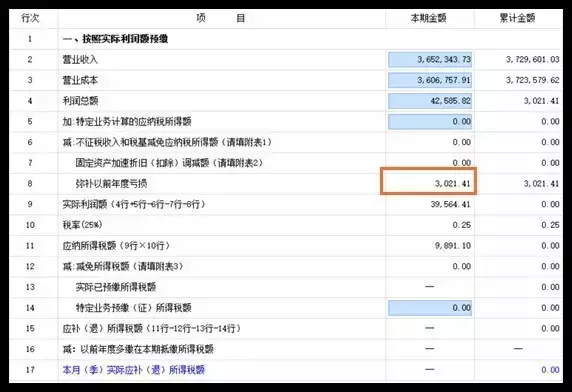Select the 营业收入 row label

click(80, 59)
